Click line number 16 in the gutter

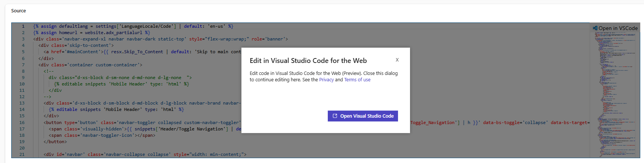pyautogui.click(x=22, y=123)
